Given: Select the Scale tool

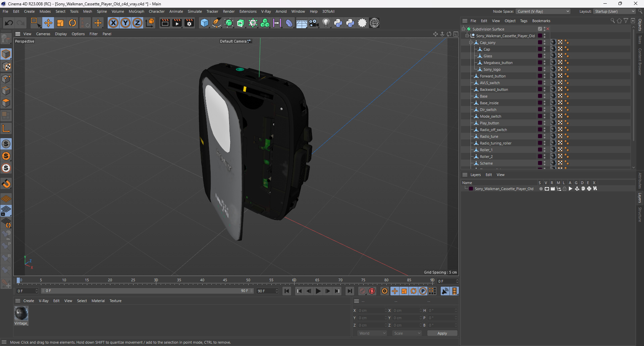Looking at the screenshot, I should pos(60,23).
